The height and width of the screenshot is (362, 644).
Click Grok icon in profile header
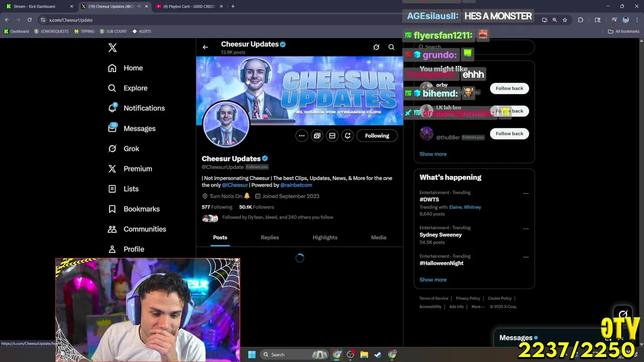point(376,47)
